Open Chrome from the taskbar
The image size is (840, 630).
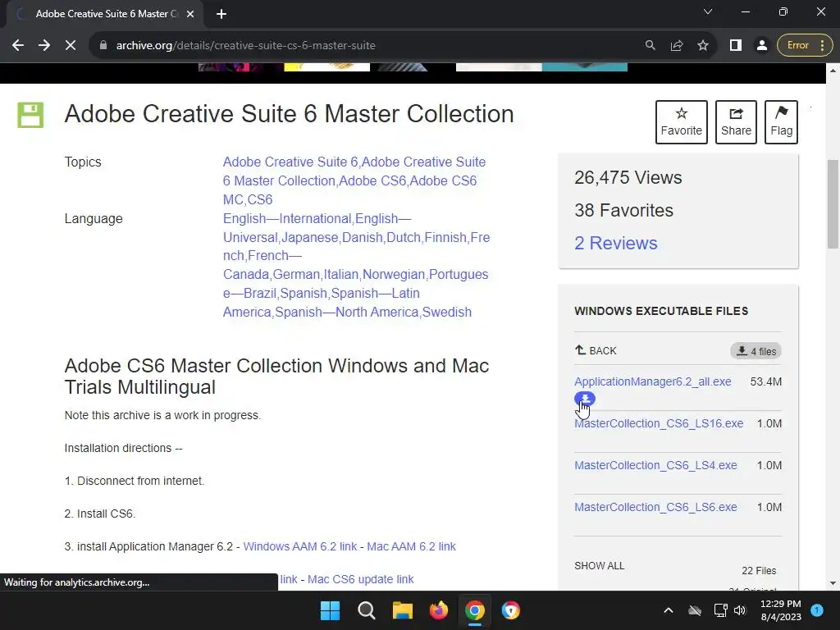tap(475, 610)
